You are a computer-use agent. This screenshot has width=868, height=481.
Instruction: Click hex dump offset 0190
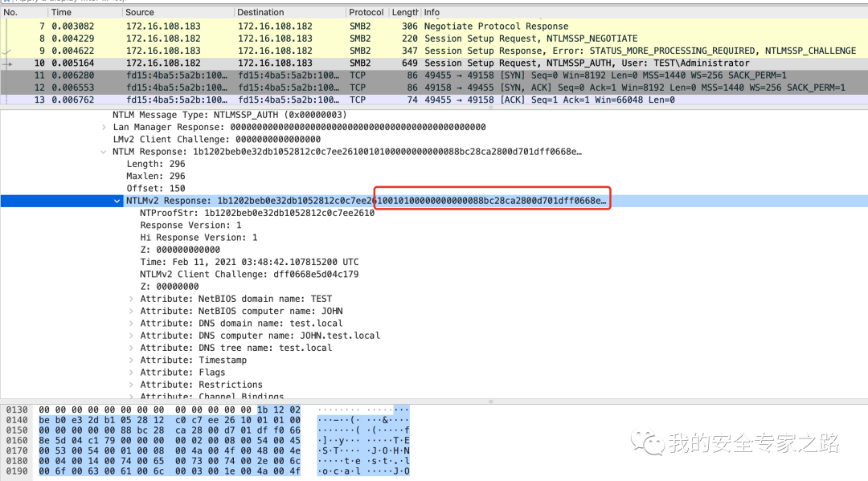(17, 471)
